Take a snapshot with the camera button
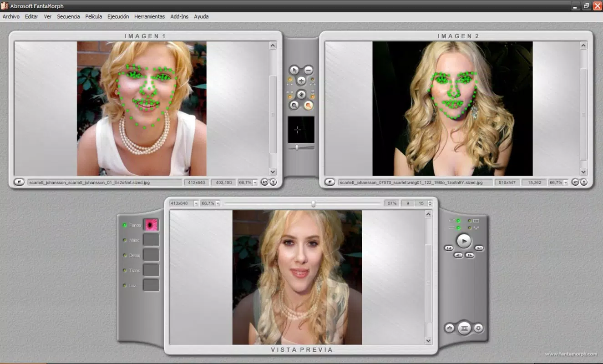 click(450, 328)
